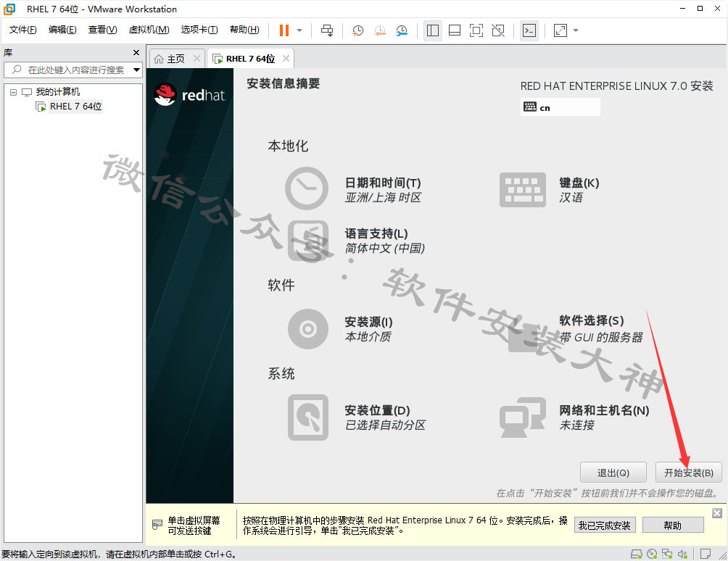Click the installation source disc icon

pos(308,329)
